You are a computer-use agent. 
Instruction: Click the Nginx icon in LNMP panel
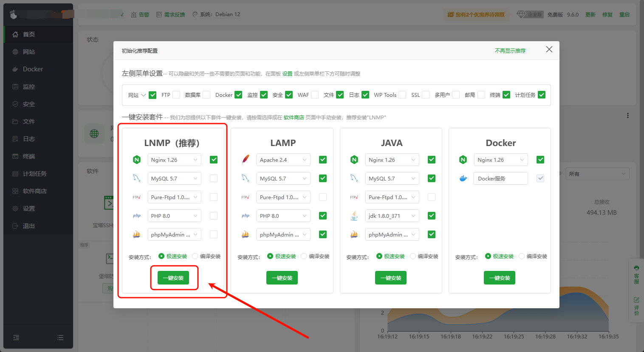click(137, 160)
